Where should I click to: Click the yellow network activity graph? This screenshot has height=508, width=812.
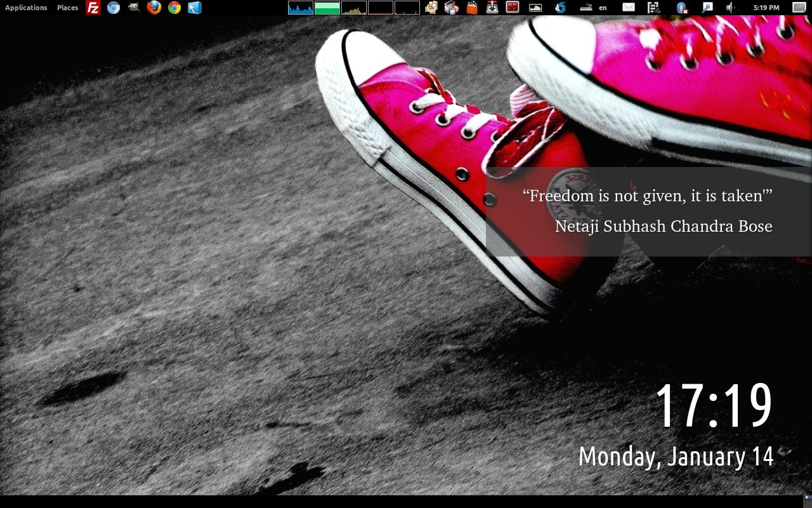(x=354, y=8)
